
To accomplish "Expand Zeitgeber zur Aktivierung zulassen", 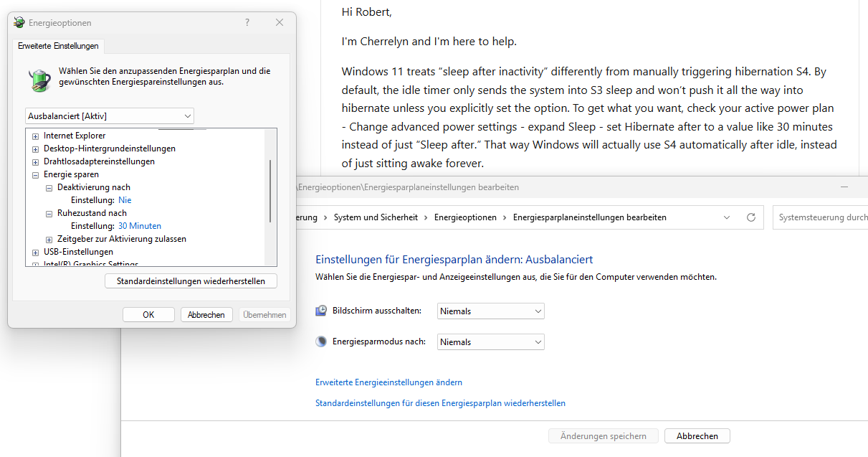I will 49,239.
